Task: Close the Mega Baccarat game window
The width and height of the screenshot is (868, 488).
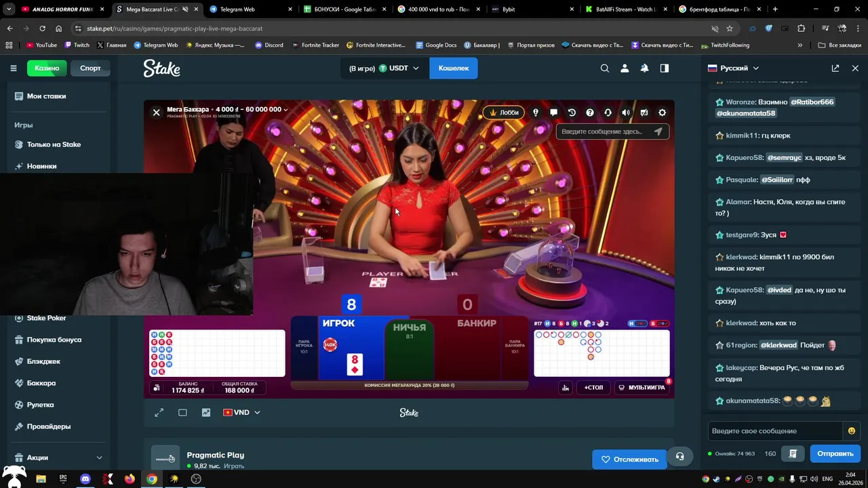Action: [x=157, y=113]
